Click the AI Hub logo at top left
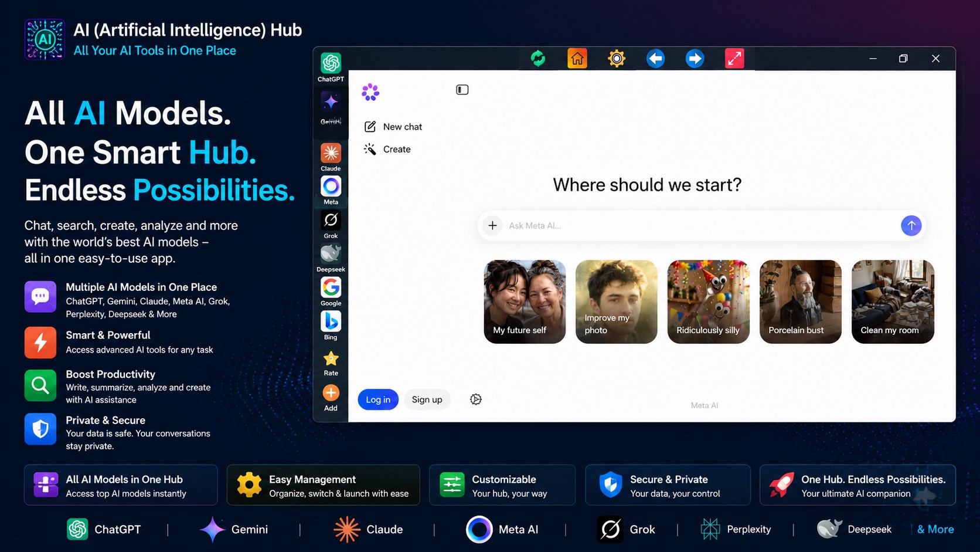 (45, 39)
